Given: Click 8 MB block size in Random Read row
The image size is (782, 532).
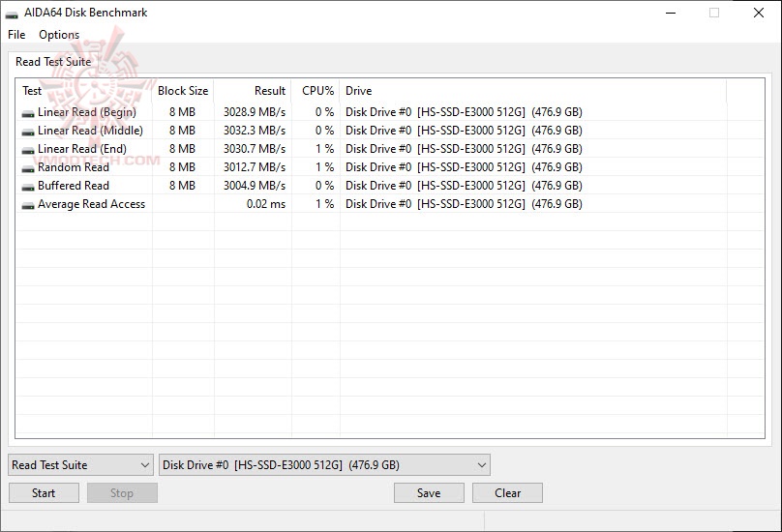Looking at the screenshot, I should [x=183, y=167].
